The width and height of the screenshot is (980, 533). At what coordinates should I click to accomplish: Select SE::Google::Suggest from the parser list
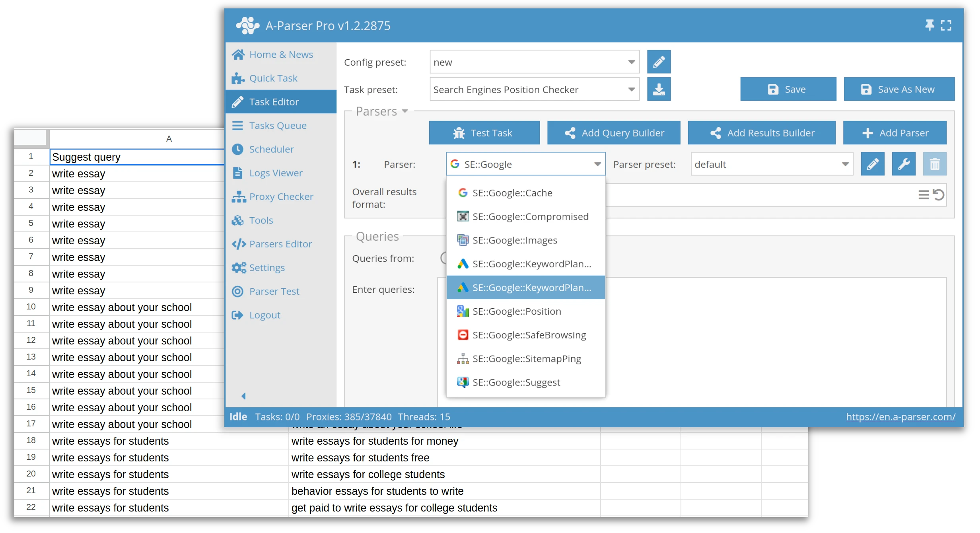tap(516, 382)
